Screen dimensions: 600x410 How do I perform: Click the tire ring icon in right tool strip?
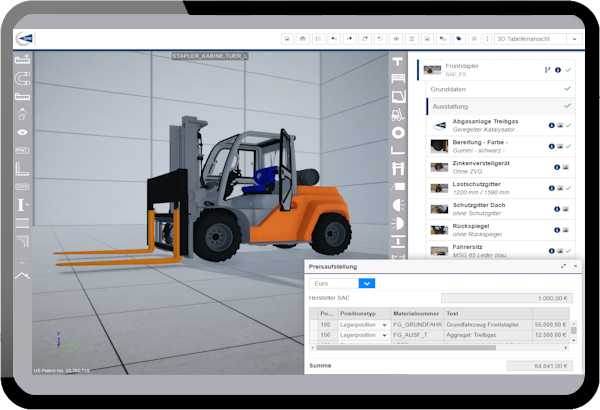(x=399, y=132)
